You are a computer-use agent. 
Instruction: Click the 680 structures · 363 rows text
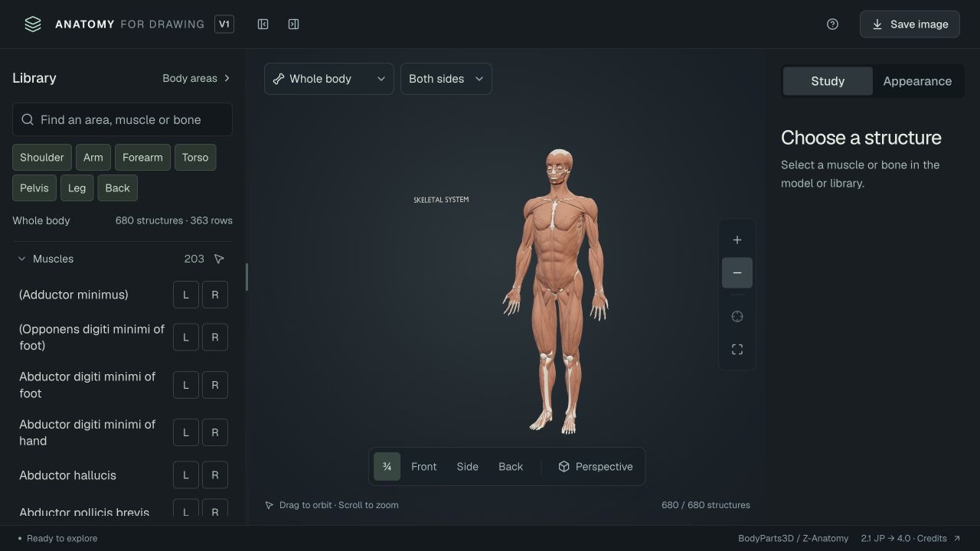click(174, 220)
